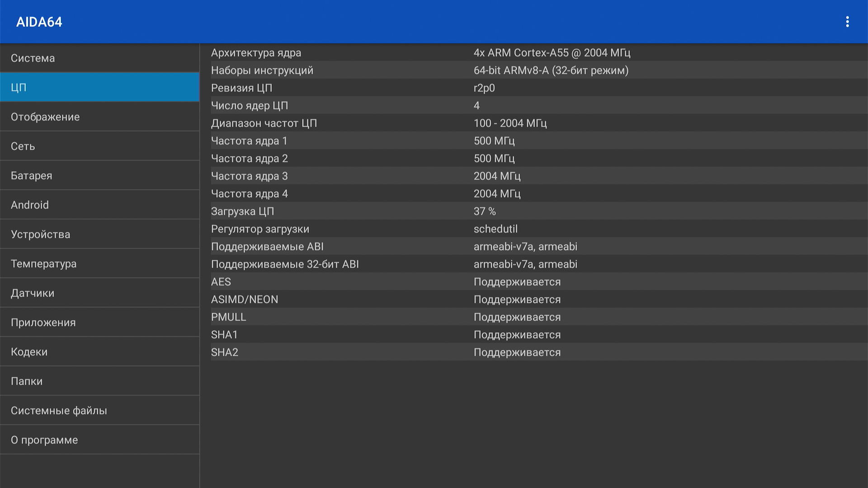Go to the Приложения section
868x488 pixels.
99,322
